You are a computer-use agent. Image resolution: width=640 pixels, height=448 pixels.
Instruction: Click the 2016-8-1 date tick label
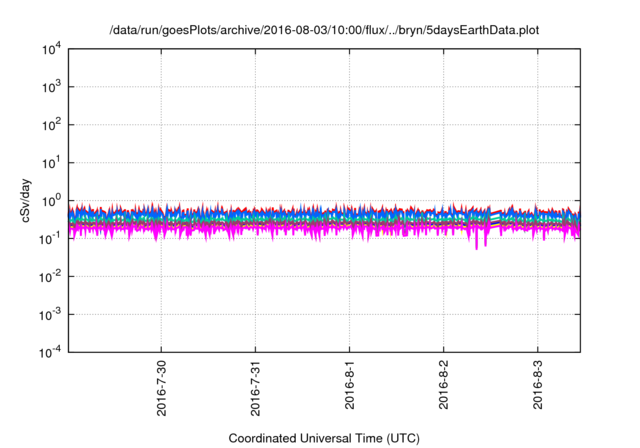tap(350, 385)
